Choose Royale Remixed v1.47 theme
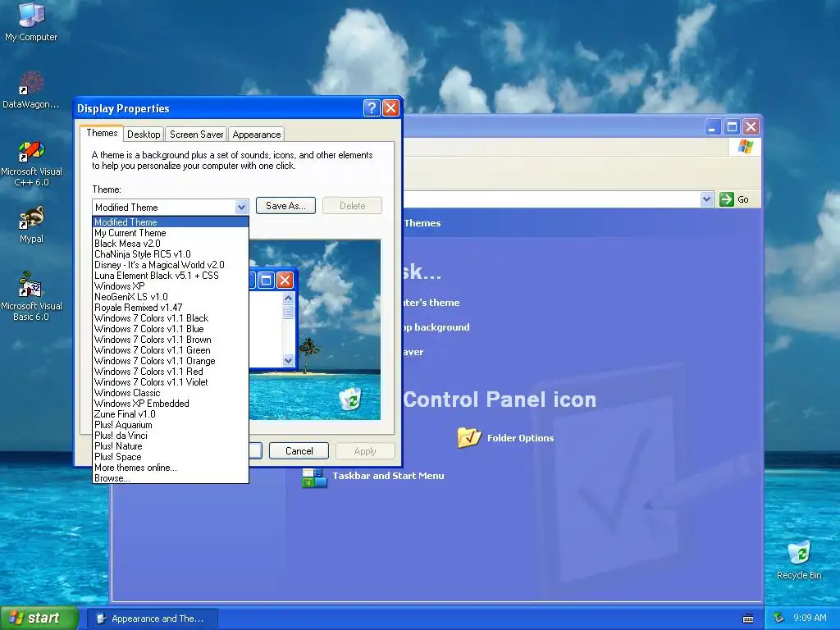Screen dimensions: 840x630 click(x=171, y=308)
